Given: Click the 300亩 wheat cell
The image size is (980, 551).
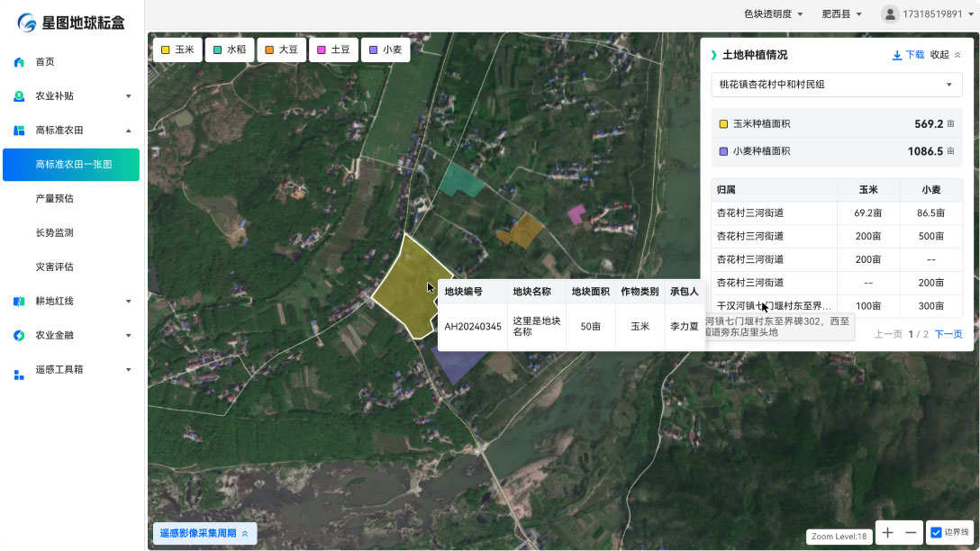Looking at the screenshot, I should 930,306.
